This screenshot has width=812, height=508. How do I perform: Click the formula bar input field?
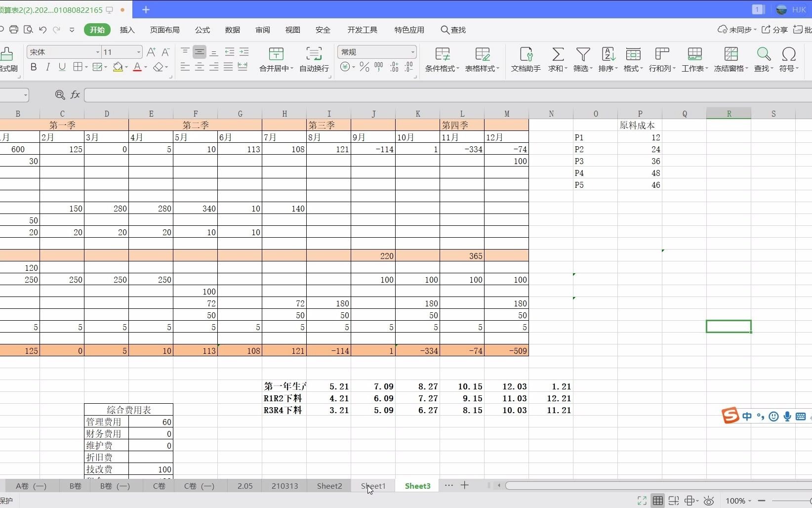[447, 94]
